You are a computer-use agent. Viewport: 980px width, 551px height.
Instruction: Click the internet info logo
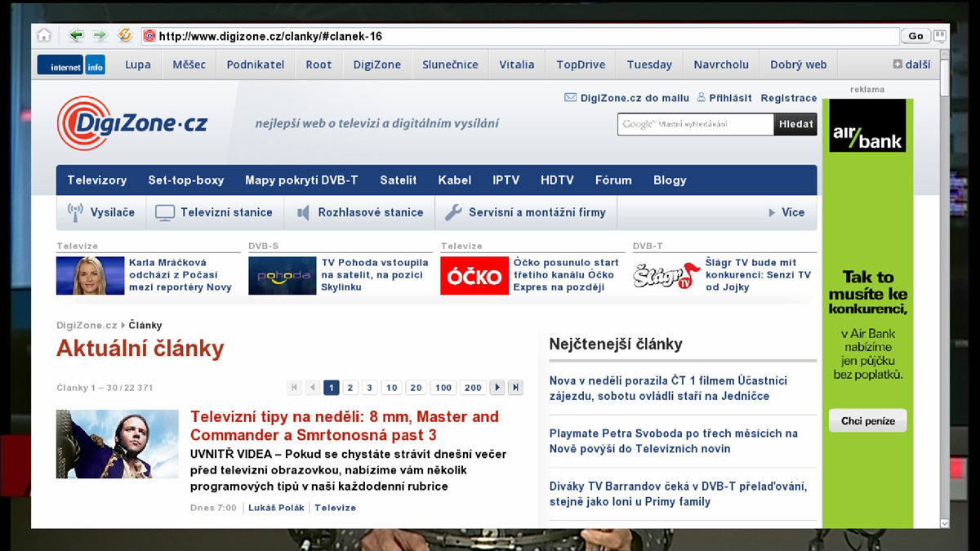click(71, 64)
